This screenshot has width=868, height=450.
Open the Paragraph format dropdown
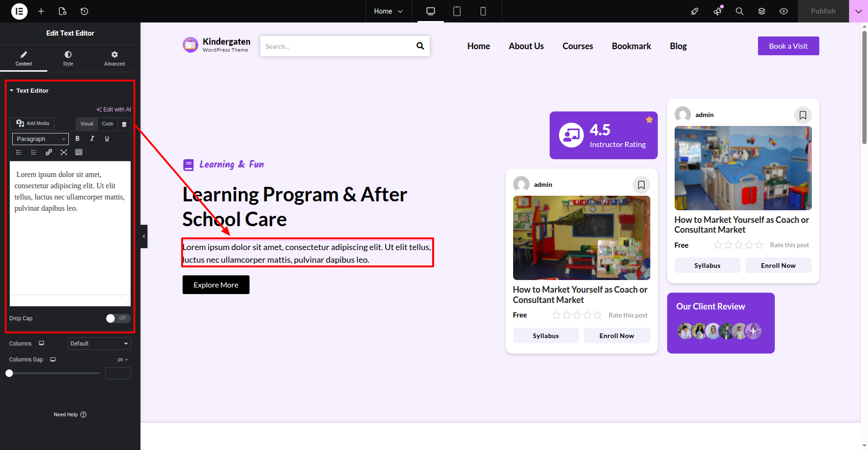[40, 139]
